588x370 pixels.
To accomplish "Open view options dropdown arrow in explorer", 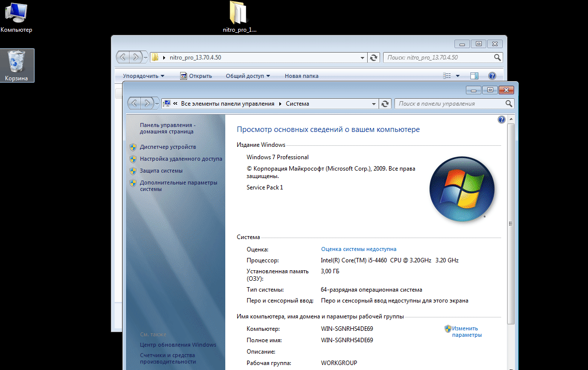I will (457, 76).
